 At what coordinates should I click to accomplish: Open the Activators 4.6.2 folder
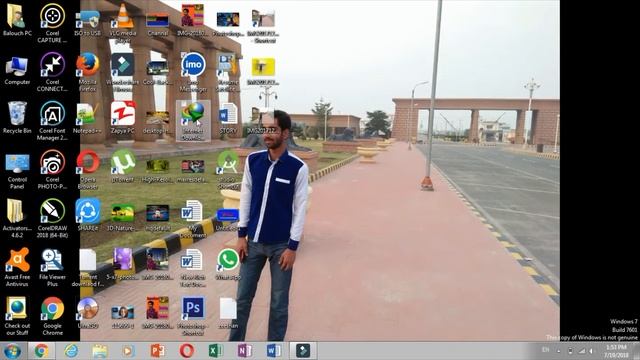(x=17, y=218)
